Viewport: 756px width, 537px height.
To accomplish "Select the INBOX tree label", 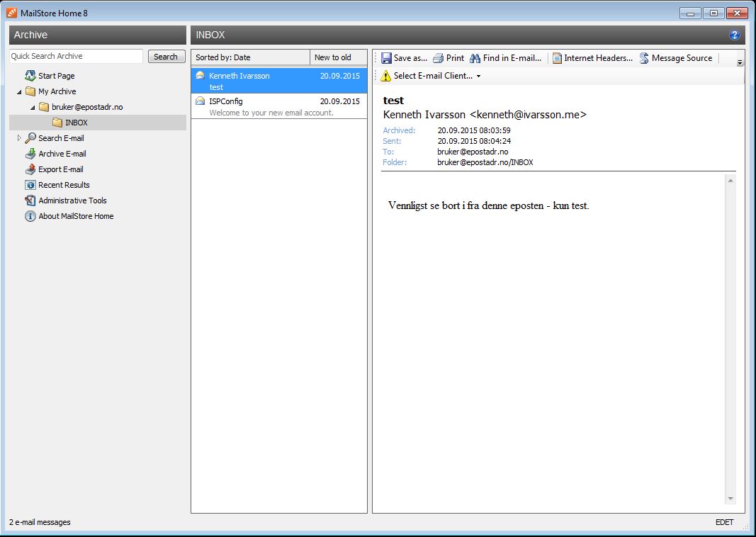I will [77, 123].
